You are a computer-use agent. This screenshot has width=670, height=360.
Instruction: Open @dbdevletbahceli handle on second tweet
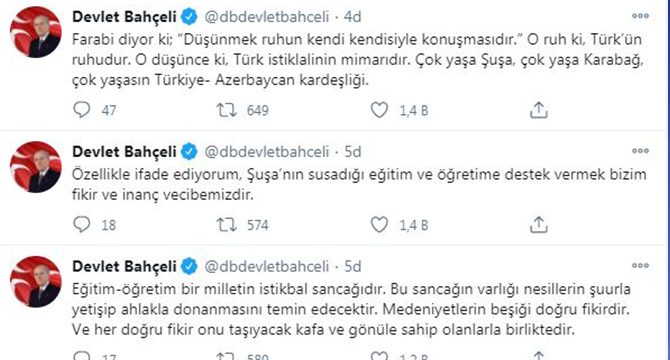pos(267,152)
